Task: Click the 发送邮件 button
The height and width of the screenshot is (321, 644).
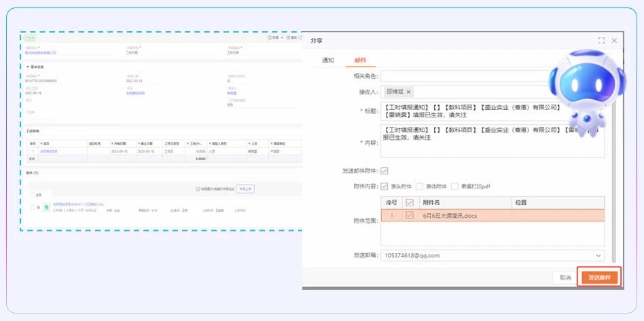Action: point(598,278)
